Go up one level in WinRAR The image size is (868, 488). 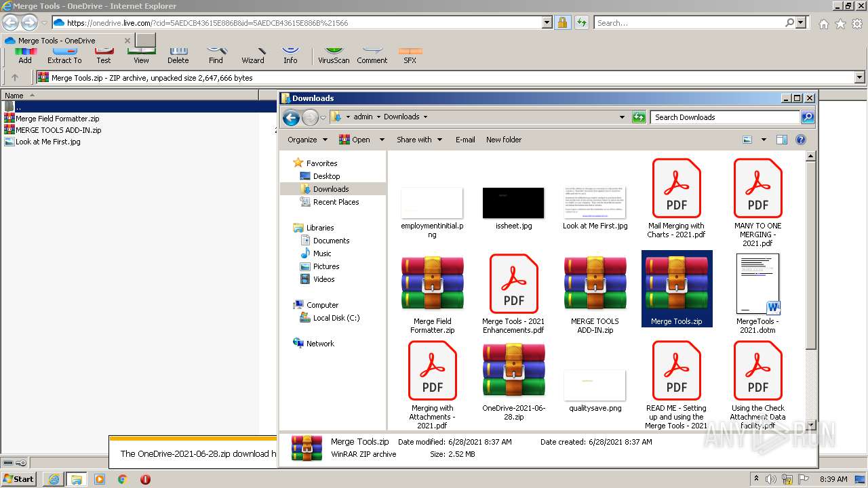(x=15, y=78)
